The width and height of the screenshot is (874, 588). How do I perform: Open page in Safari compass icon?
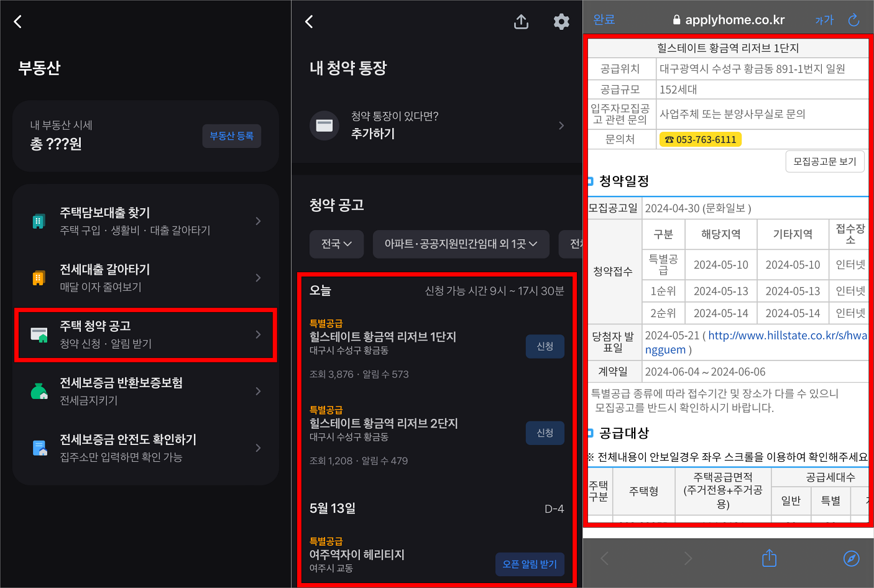pos(852,558)
